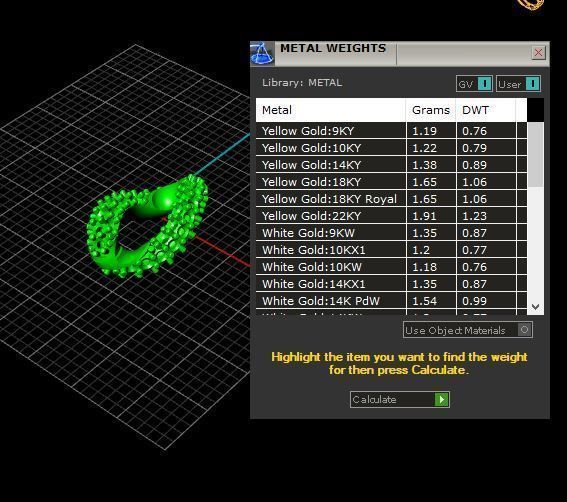Click Grams value 1.2 for 10KX1
Screen dimensions: 567x502
[421, 250]
